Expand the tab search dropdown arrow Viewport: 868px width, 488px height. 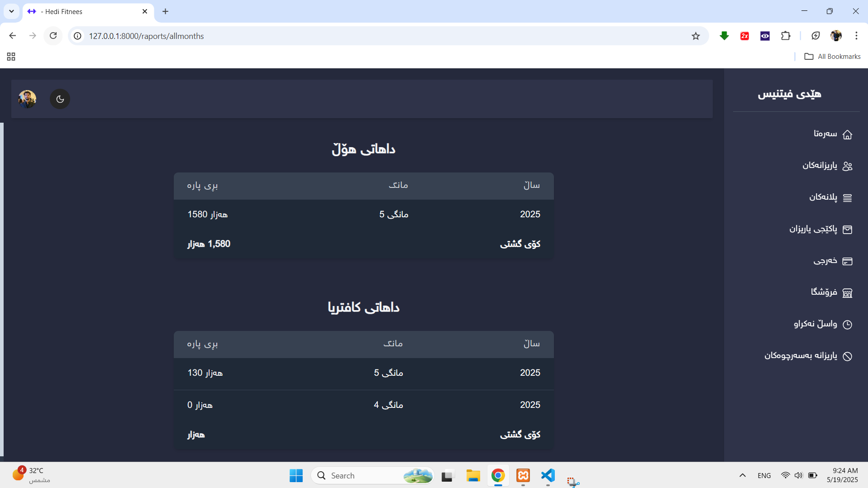click(11, 11)
